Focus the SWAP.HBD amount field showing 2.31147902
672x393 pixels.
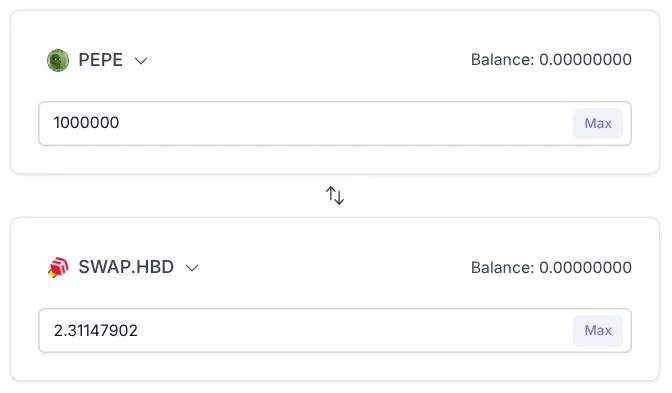[x=335, y=330]
